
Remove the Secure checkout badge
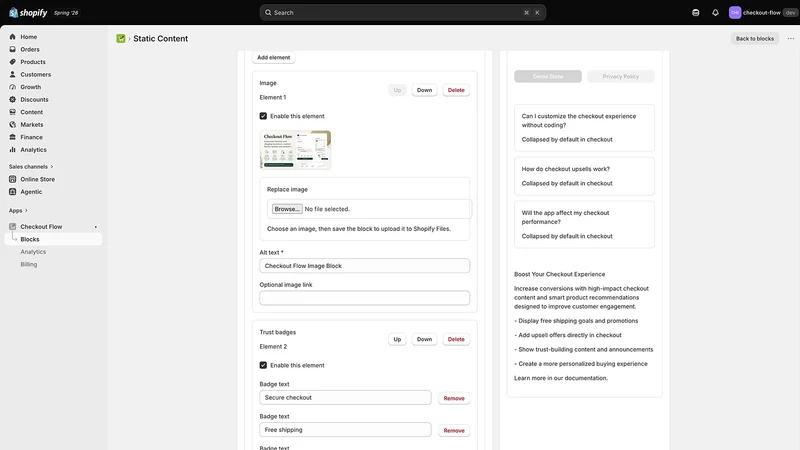coord(454,398)
